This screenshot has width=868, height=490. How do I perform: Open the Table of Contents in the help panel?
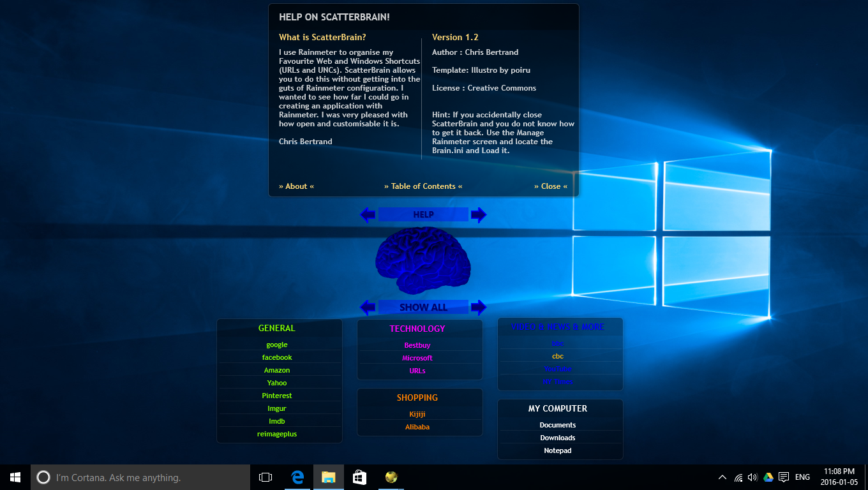coord(423,186)
